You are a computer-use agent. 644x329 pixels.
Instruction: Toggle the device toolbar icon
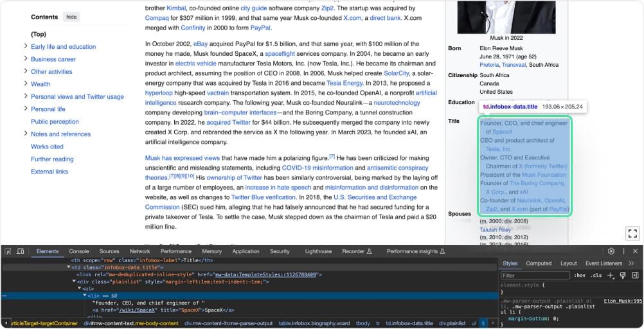[20, 251]
